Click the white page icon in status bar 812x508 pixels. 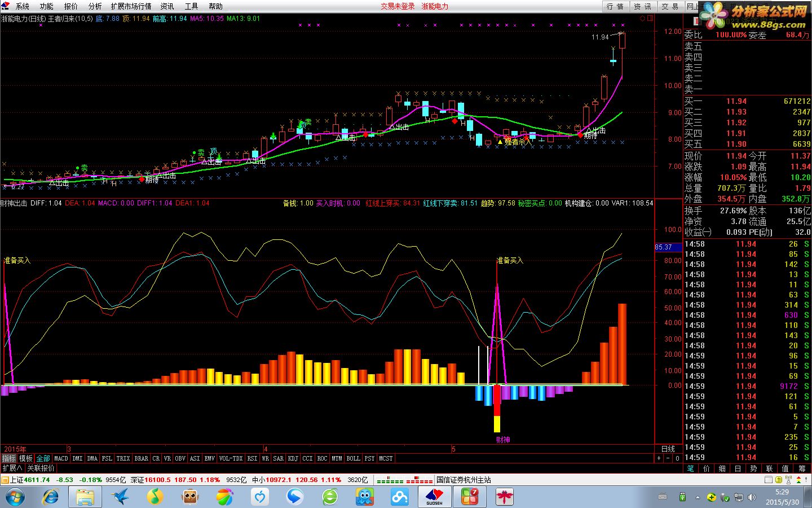pos(769,480)
